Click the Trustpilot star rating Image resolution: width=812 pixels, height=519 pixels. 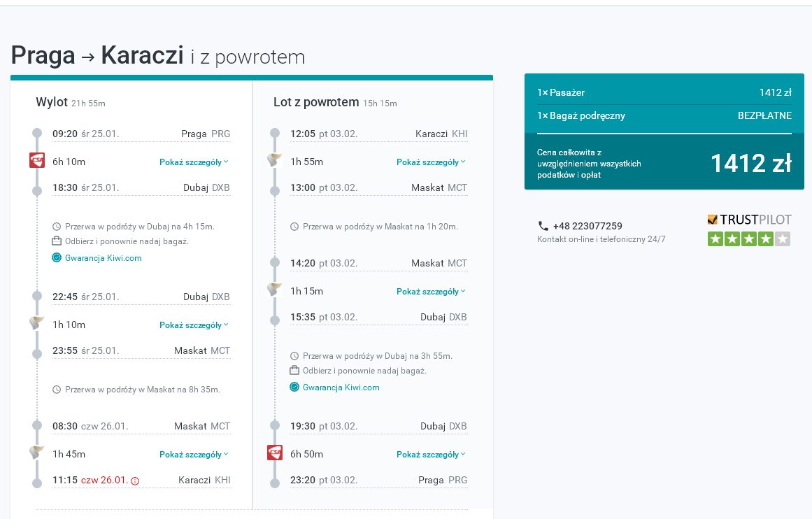coord(749,239)
